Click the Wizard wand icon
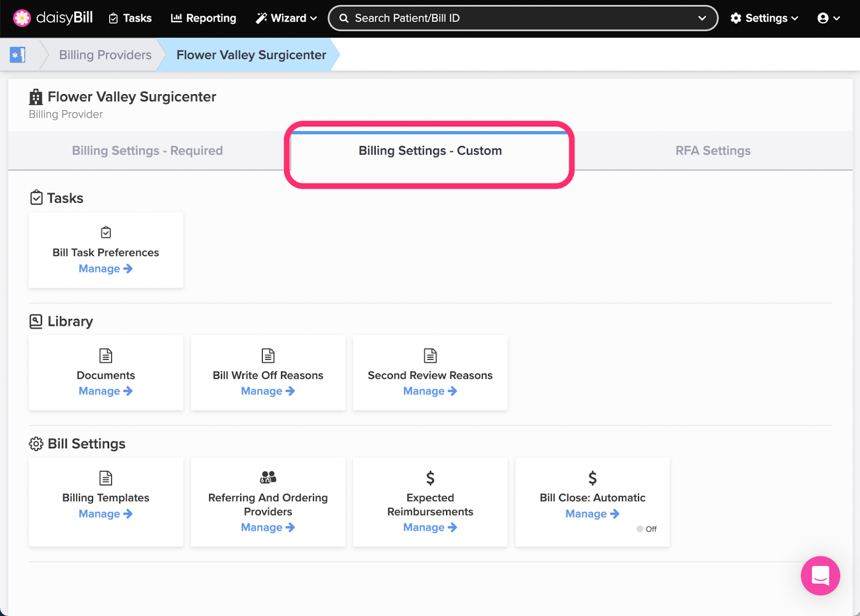The width and height of the screenshot is (860, 616). [261, 18]
